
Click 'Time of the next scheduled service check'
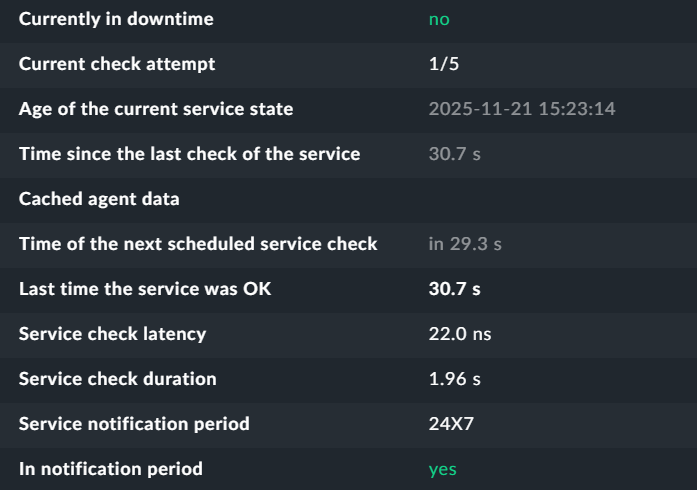(198, 244)
